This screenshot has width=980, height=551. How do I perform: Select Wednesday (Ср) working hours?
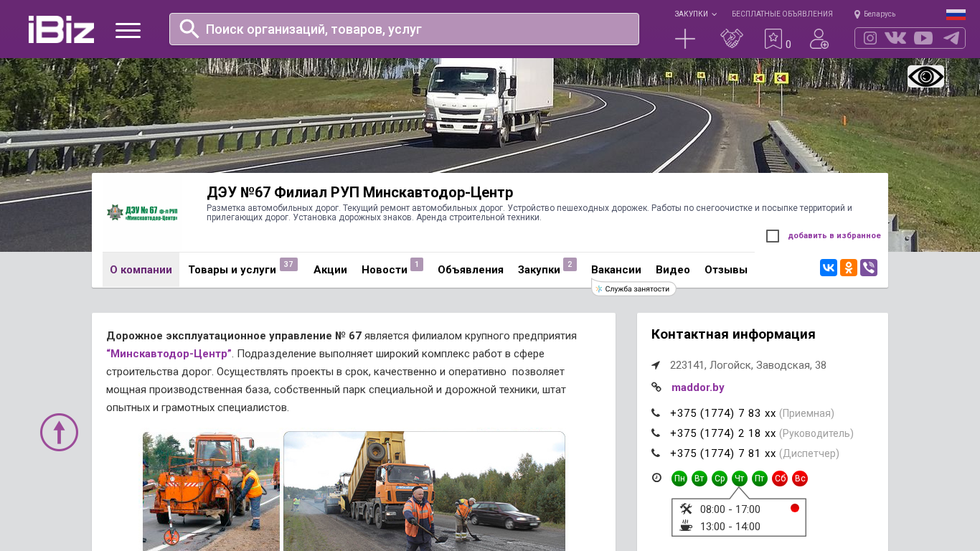point(720,479)
